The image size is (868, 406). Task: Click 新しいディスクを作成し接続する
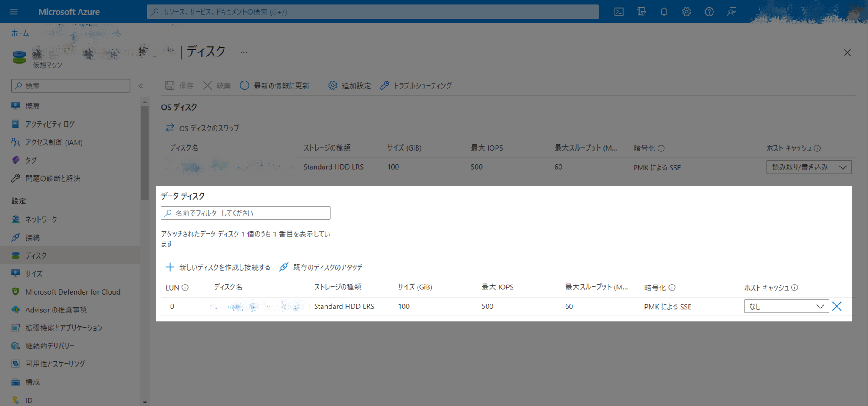pyautogui.click(x=218, y=267)
